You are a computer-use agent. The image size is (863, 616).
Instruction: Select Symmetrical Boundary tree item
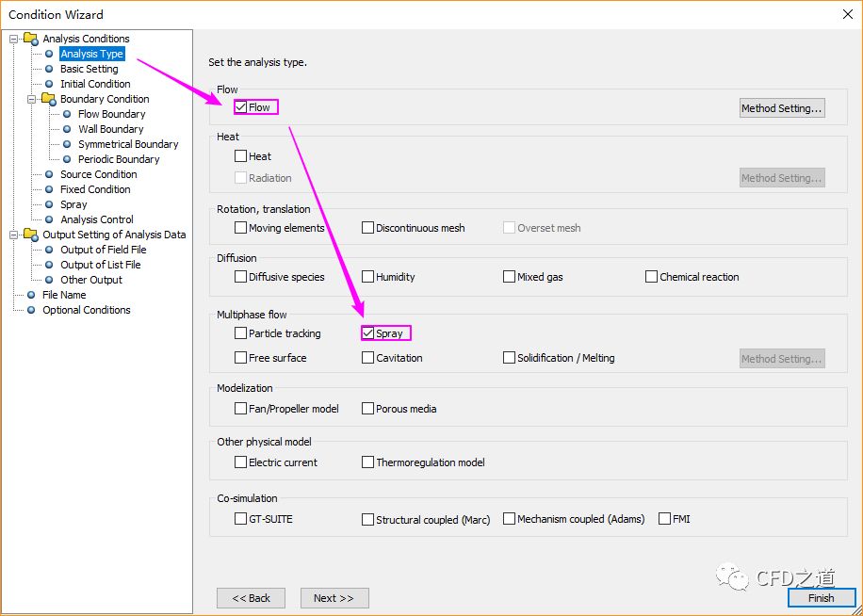pos(128,144)
